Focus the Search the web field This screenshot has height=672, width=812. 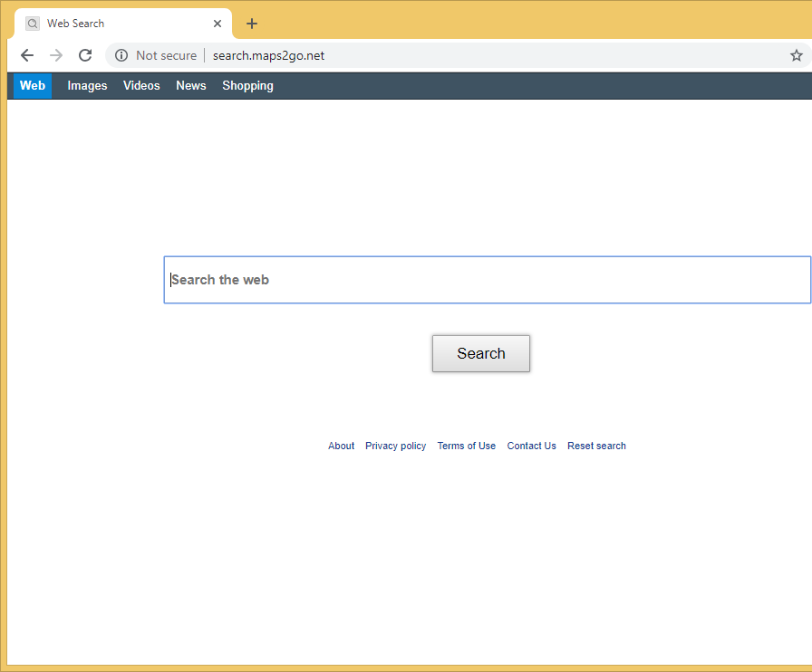(487, 280)
